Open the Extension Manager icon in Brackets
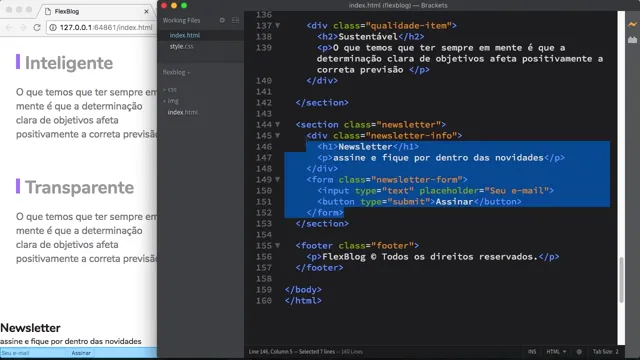 click(x=632, y=40)
